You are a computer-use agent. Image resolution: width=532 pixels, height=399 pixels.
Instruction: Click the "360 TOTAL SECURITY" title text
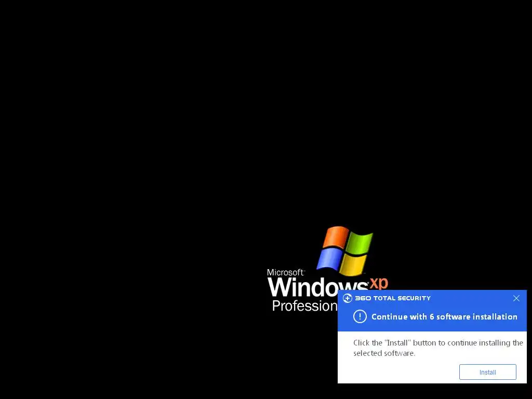point(393,298)
